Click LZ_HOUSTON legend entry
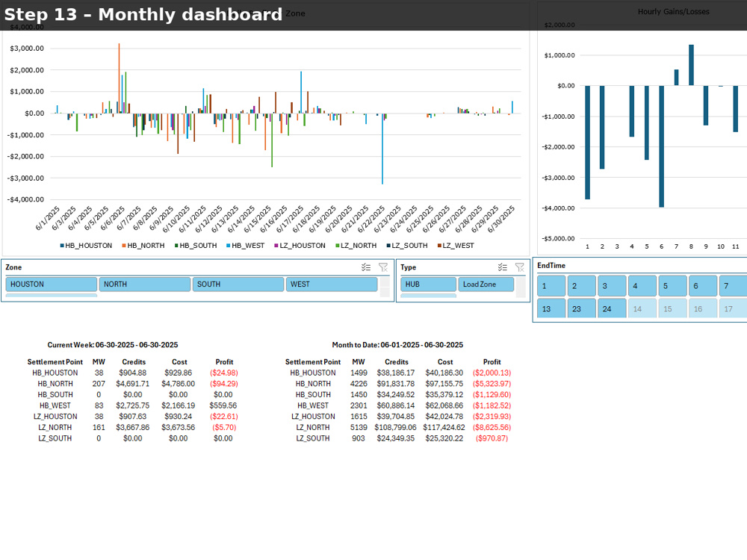 click(300, 246)
